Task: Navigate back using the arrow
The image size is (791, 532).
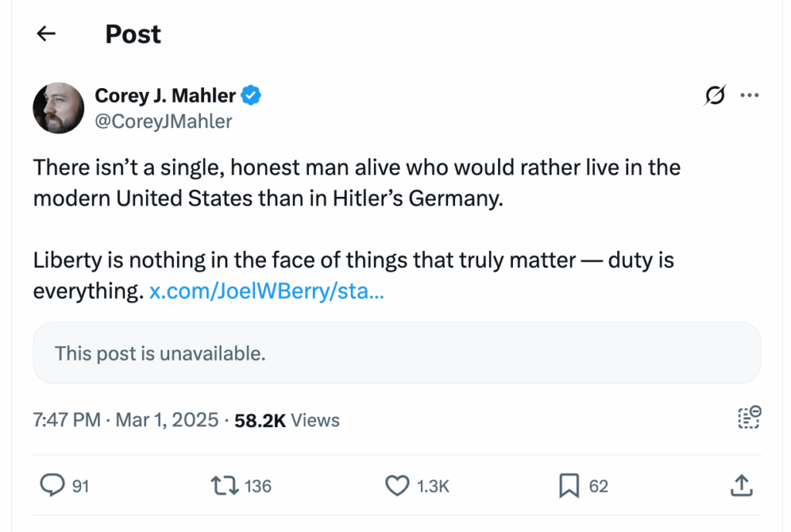Action: (x=46, y=33)
